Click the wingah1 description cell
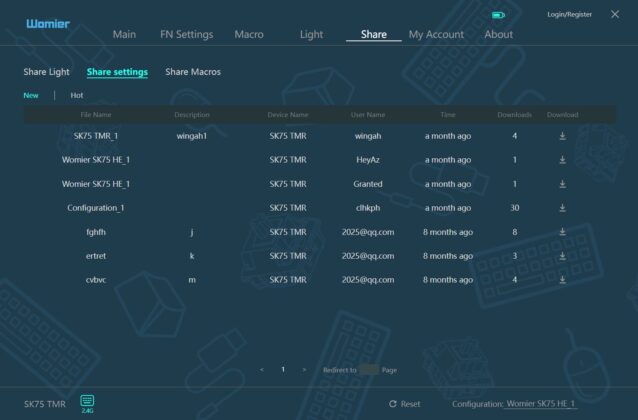 click(192, 136)
